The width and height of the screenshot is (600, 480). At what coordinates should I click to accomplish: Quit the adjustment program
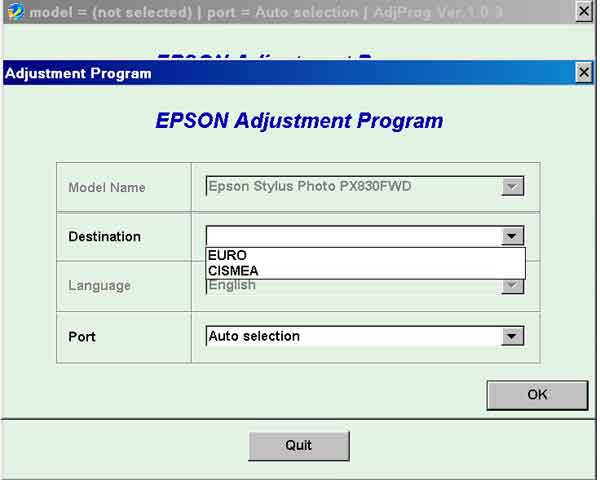pos(299,446)
